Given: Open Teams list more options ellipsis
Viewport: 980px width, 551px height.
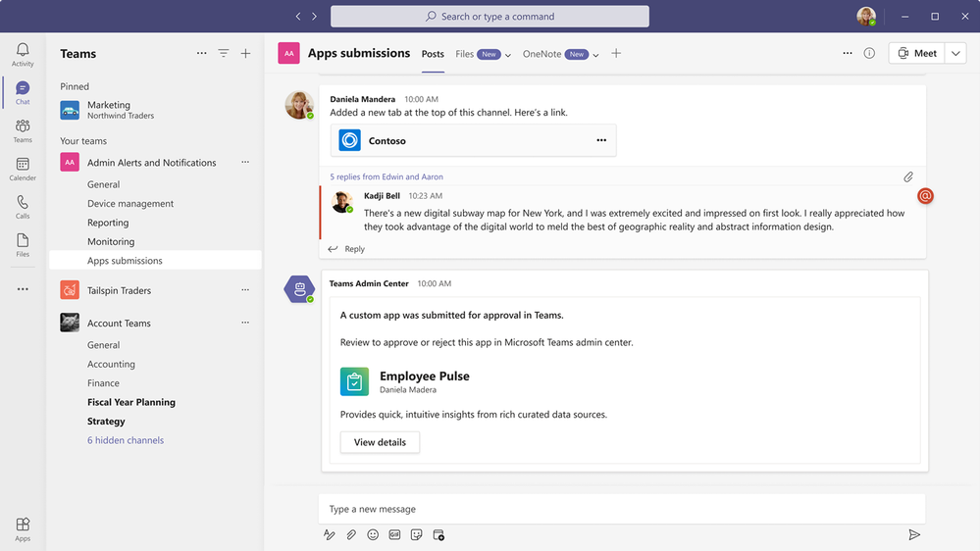Looking at the screenshot, I should [201, 53].
